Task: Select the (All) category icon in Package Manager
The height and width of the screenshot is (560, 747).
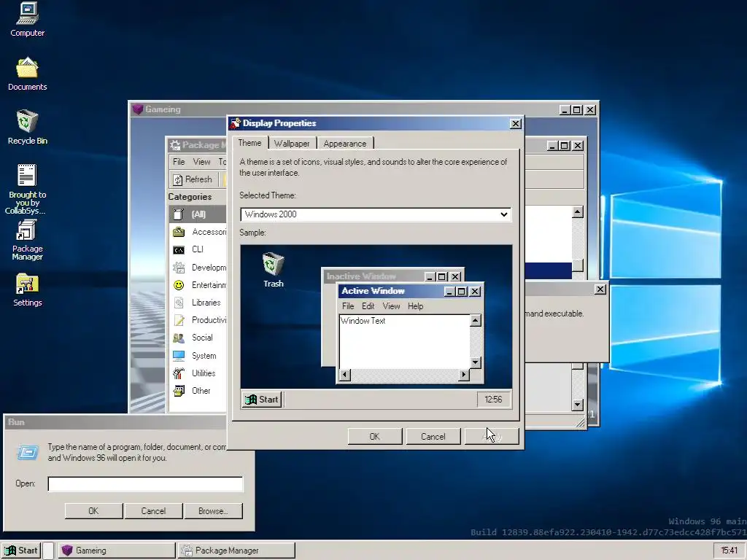Action: pos(179,214)
